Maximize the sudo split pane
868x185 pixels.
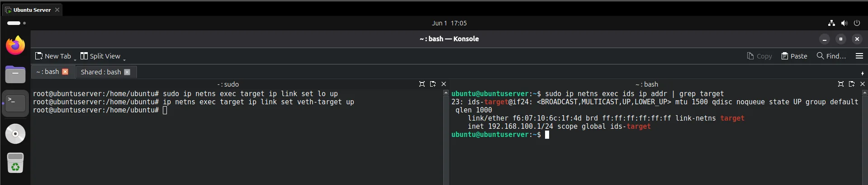point(422,84)
